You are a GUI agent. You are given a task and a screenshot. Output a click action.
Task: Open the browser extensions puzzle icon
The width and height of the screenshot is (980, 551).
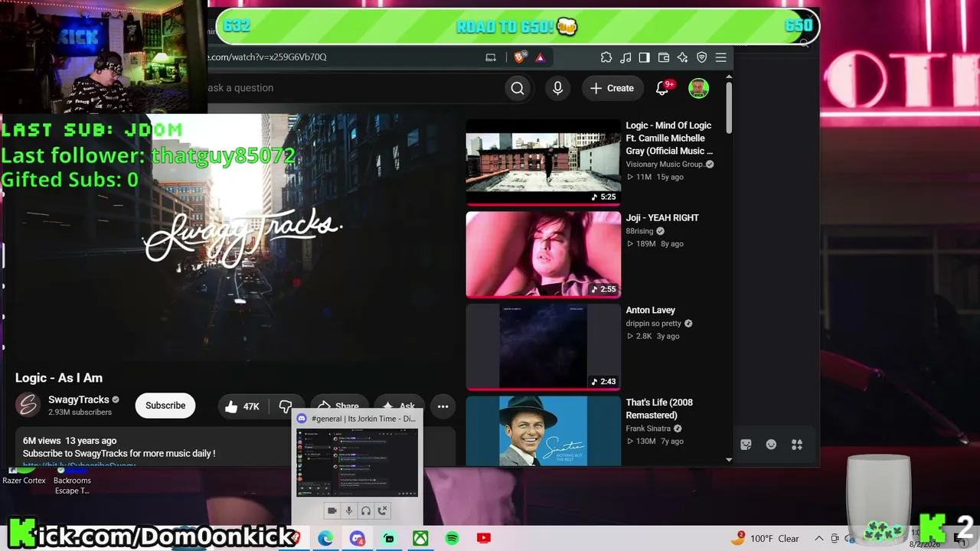pos(606,57)
